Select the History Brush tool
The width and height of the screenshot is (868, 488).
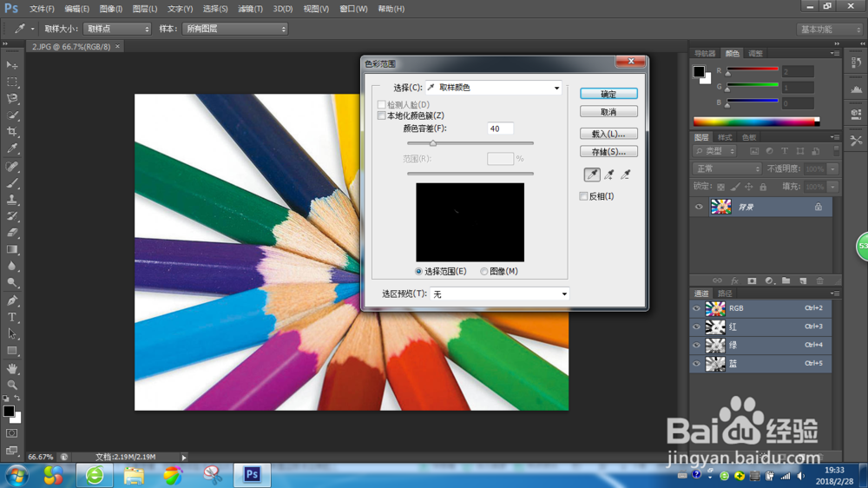click(12, 216)
